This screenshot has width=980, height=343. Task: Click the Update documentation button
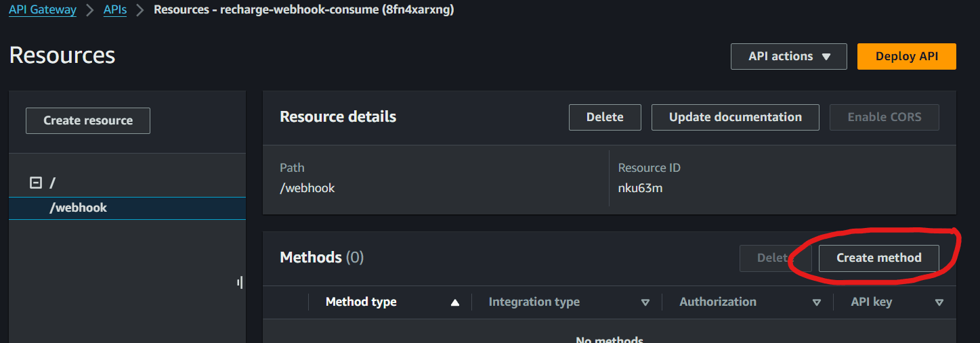736,117
